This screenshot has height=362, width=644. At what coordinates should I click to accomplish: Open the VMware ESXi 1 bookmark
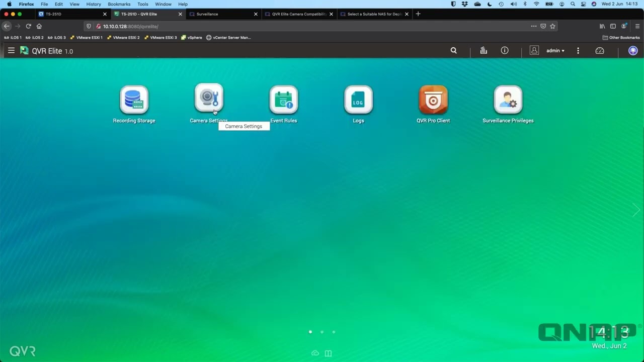87,38
